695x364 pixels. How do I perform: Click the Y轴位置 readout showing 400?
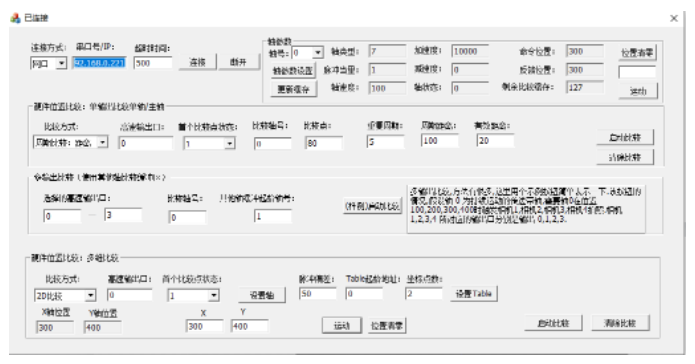(x=102, y=328)
